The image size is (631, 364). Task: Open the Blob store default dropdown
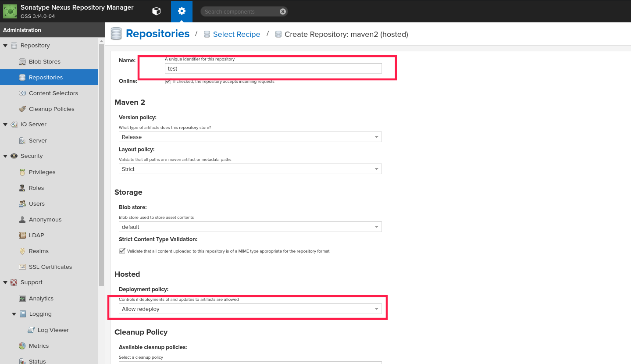(250, 227)
